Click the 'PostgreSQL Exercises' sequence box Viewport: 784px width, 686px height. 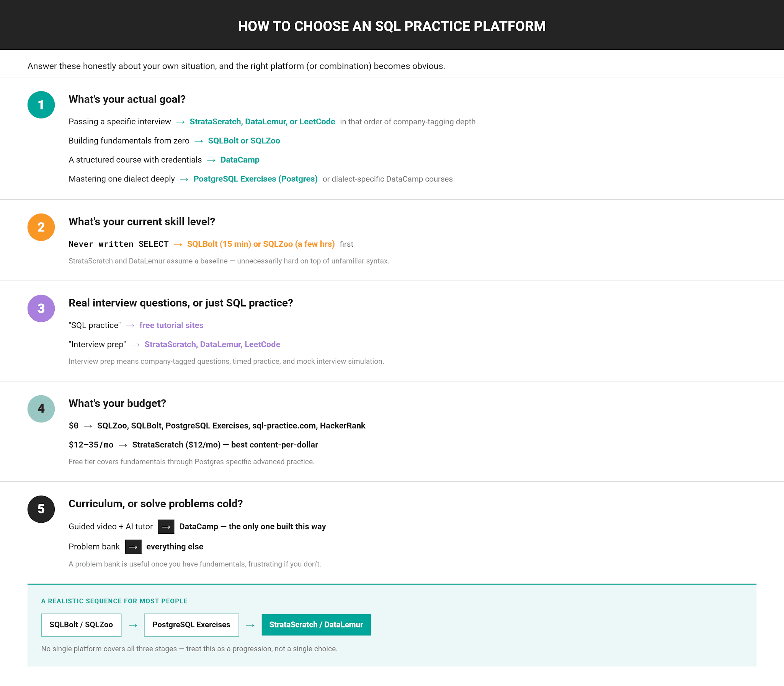tap(191, 625)
